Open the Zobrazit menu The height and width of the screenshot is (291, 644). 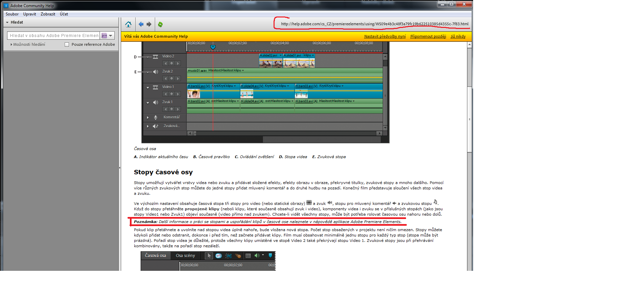tap(48, 14)
